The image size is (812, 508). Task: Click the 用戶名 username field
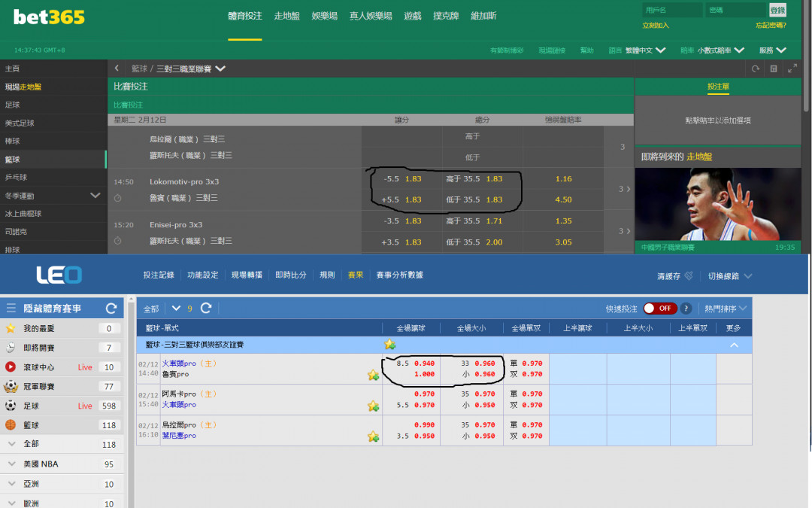point(672,10)
